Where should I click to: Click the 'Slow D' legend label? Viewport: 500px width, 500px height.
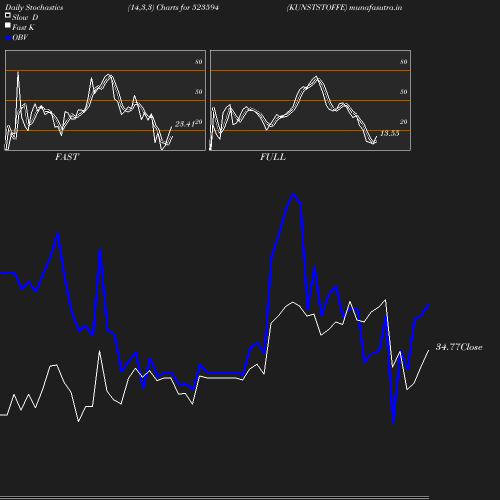[x=25, y=18]
